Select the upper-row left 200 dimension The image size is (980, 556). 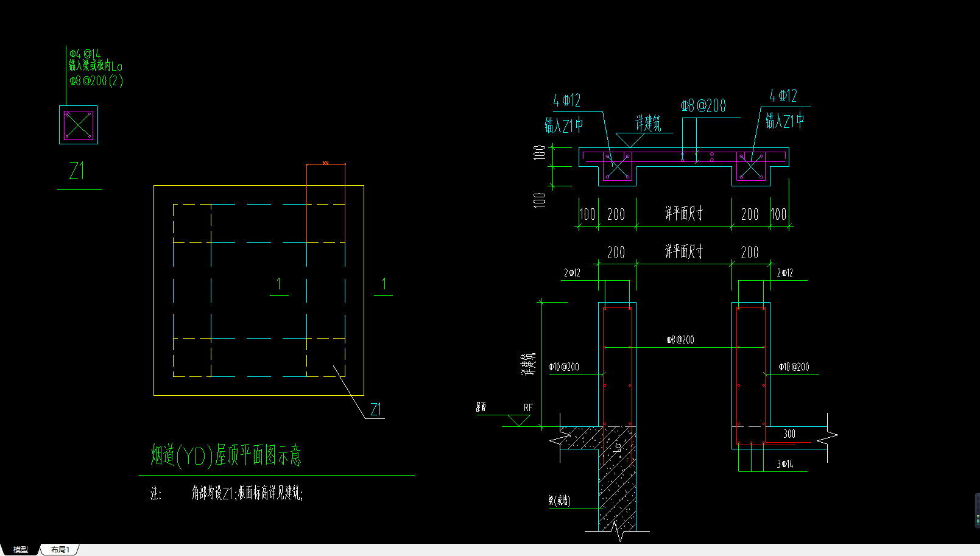coord(616,214)
